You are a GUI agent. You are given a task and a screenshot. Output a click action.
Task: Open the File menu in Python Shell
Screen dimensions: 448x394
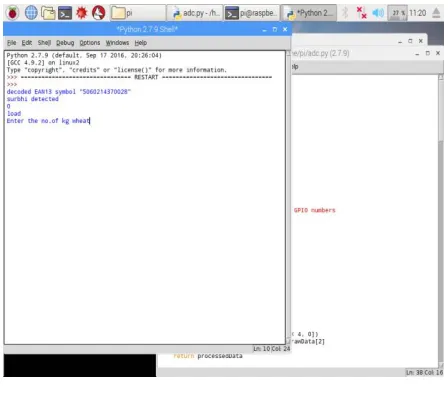(12, 43)
